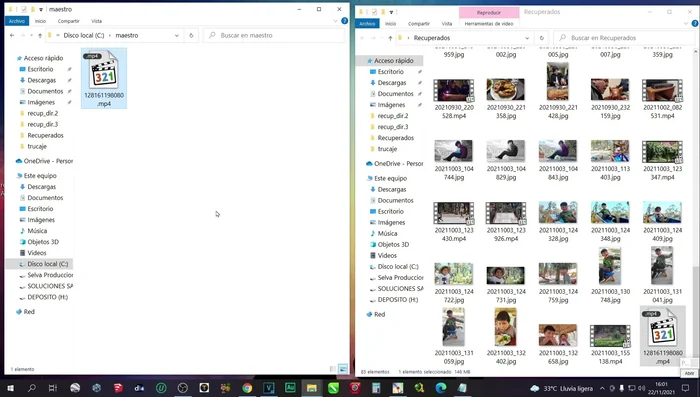Viewport: 700px width, 397px height.
Task: Expand breadcrumb chevron after Disco local (C:)
Action: click(x=110, y=35)
